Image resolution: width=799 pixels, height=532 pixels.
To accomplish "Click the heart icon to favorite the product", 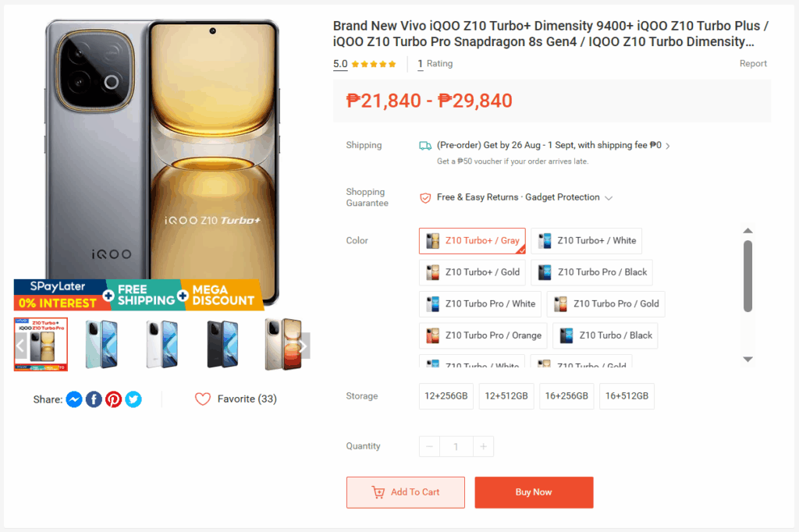I will [202, 398].
